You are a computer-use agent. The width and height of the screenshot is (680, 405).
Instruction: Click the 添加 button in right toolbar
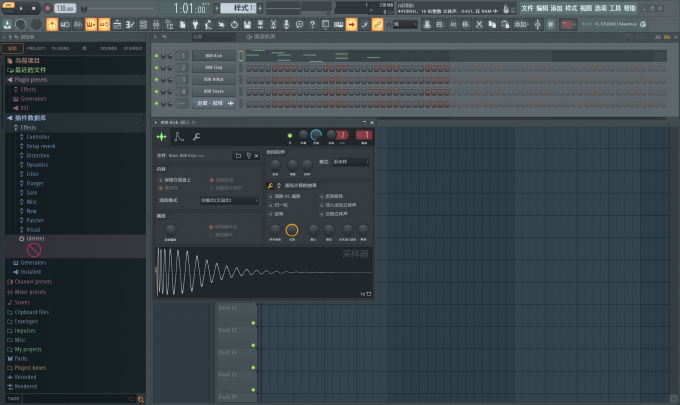(x=521, y=25)
